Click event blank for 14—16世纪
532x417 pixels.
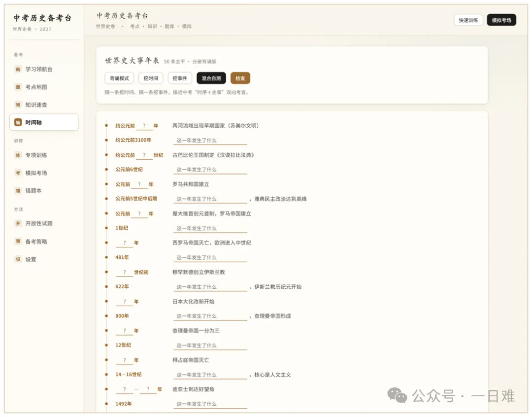coord(210,375)
